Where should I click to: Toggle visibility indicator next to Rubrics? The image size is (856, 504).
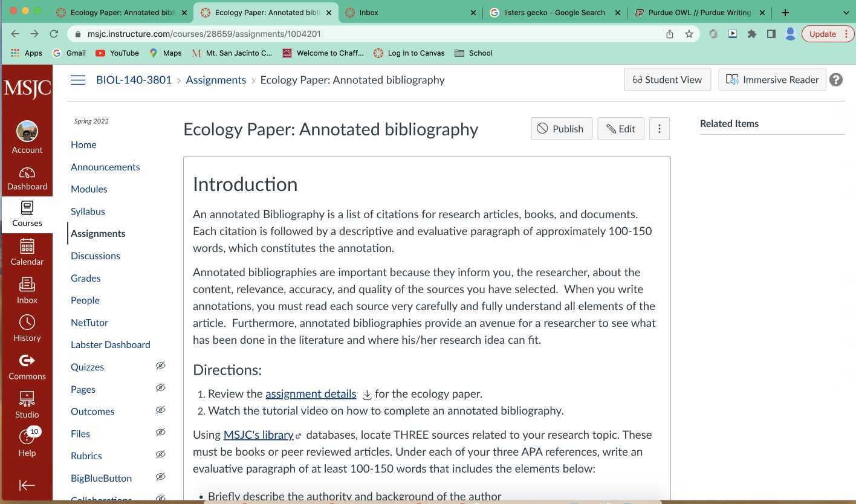tap(160, 454)
